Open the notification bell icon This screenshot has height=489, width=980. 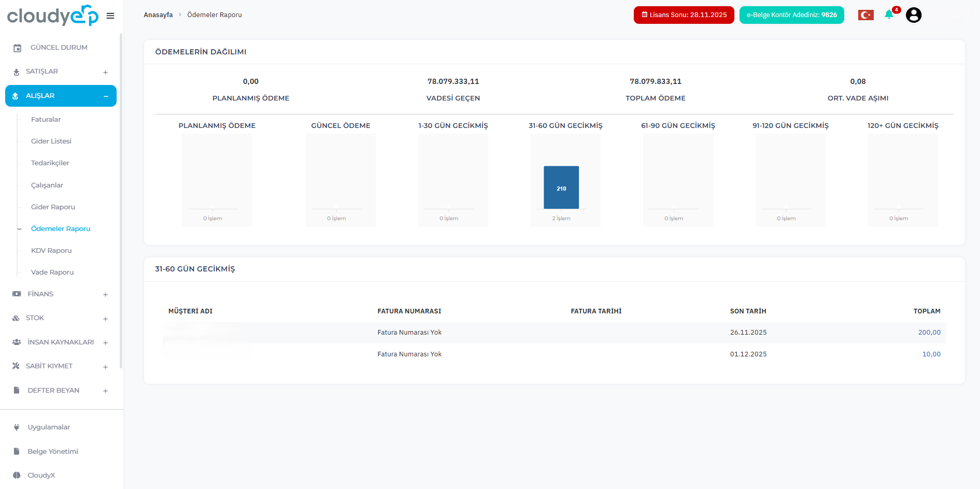[x=889, y=15]
